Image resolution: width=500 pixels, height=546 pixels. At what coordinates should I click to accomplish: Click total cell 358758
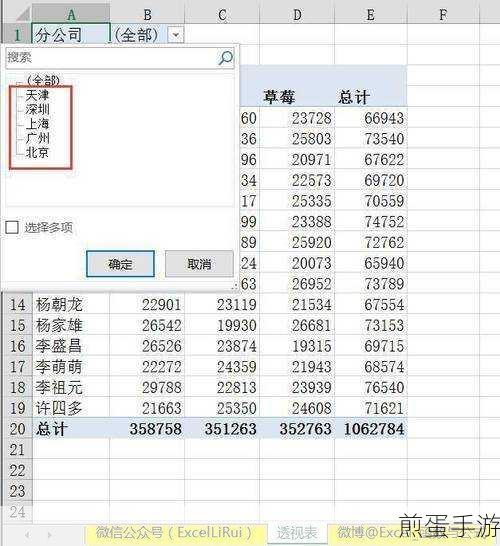pyautogui.click(x=147, y=429)
